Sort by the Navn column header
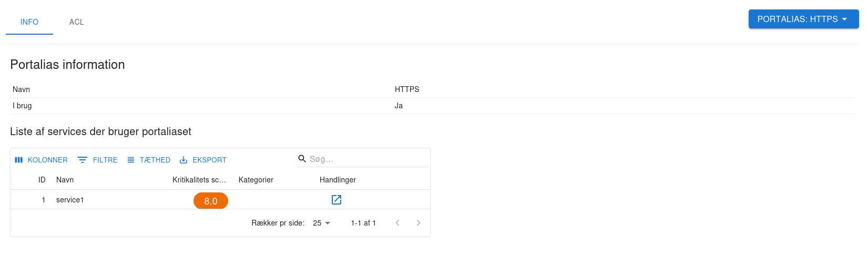 pos(65,180)
